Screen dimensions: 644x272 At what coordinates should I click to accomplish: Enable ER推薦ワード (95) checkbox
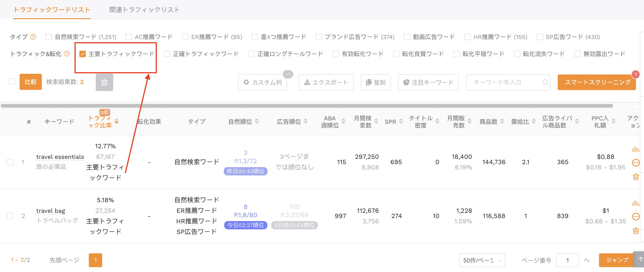[x=185, y=37]
